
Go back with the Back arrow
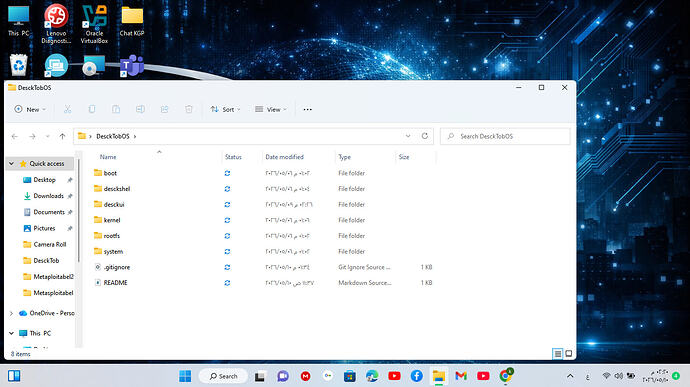coord(15,136)
